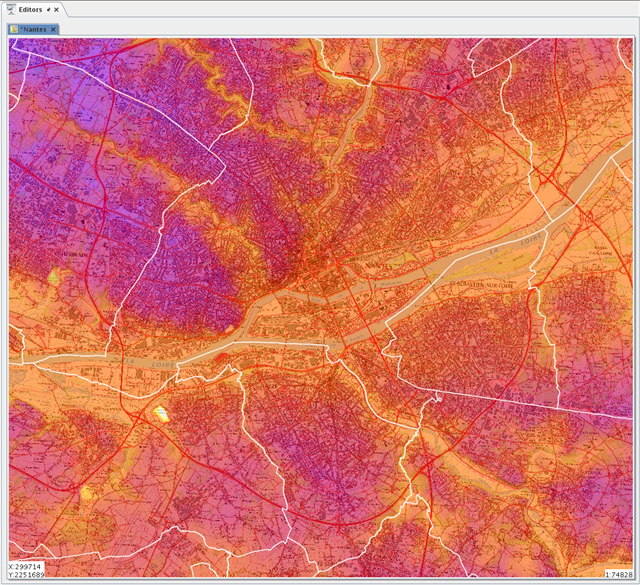Screen dimensions: 640x585
Task: Click the map scale 1:74828 field
Action: [x=618, y=575]
